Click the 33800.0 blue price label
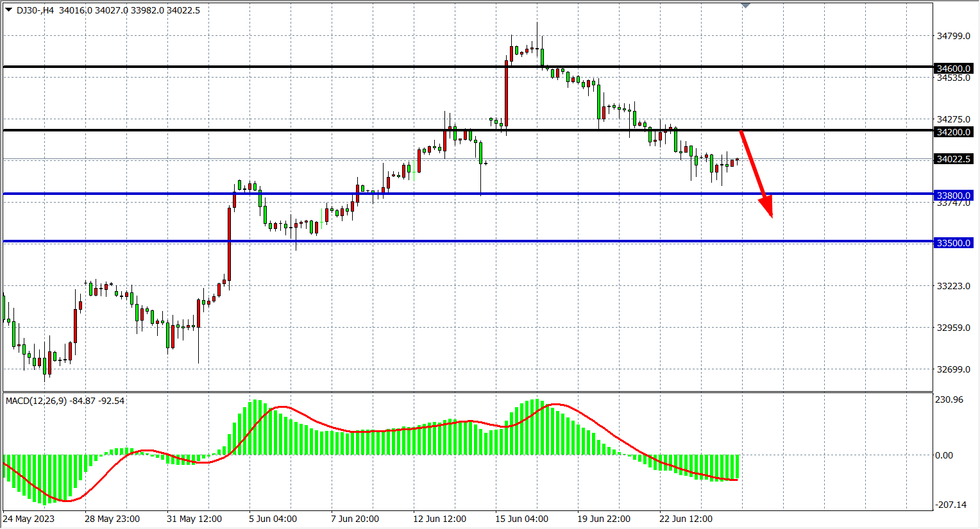This screenshot has height=529, width=980. pos(953,196)
